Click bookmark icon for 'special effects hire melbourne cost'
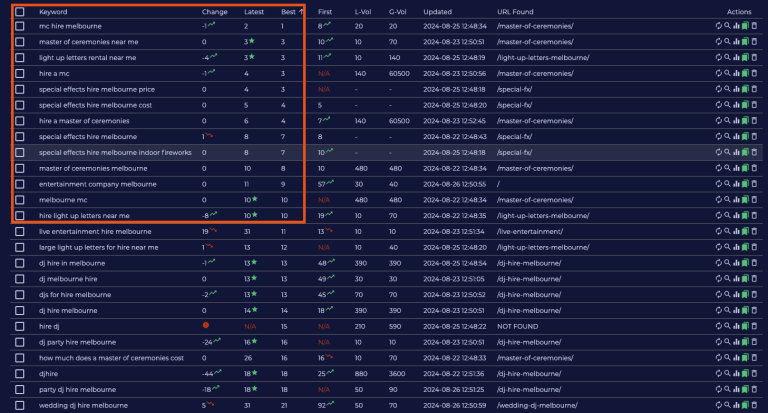Viewport: 768px width, 413px height. (x=745, y=105)
